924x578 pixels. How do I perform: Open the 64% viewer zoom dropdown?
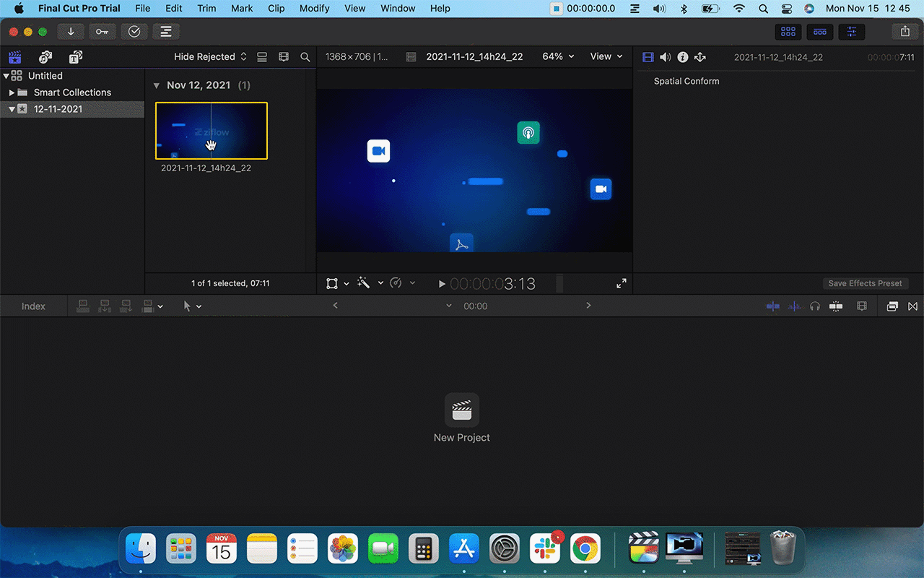click(x=558, y=56)
